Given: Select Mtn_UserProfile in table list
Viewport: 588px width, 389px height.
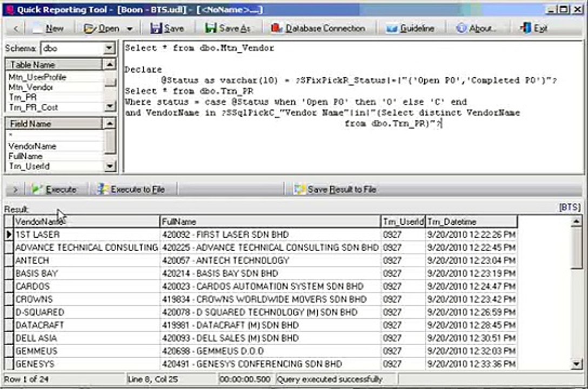Looking at the screenshot, I should tap(37, 77).
